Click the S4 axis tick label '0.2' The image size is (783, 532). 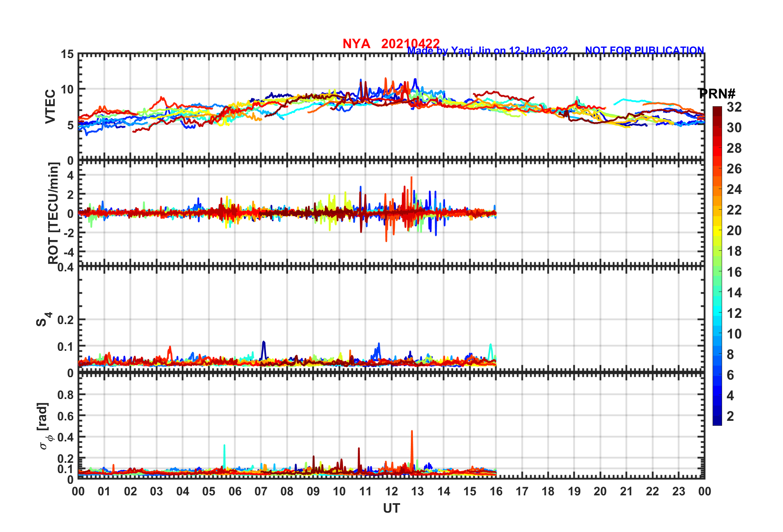(65, 320)
